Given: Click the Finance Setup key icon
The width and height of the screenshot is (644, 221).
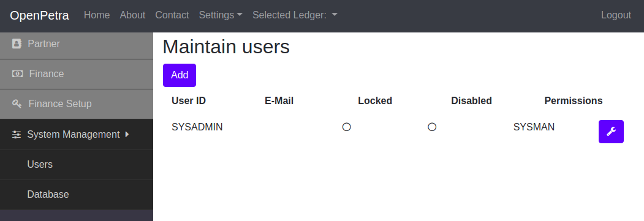Looking at the screenshot, I should click(17, 103).
